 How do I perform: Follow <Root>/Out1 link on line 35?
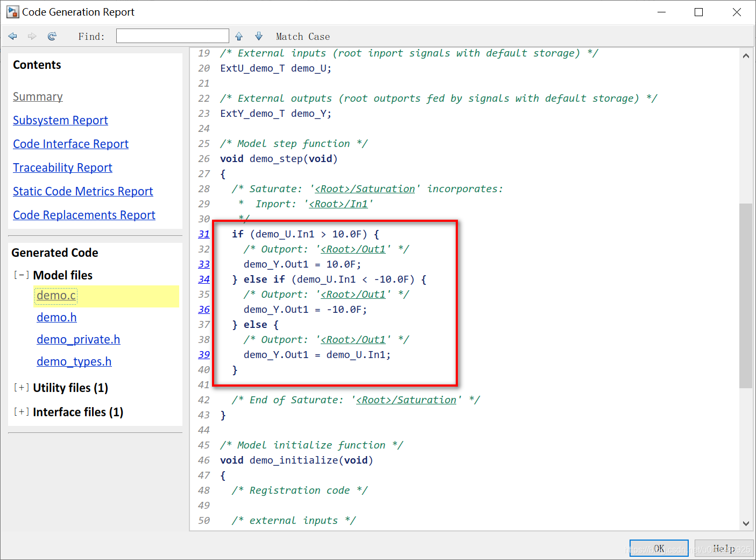point(354,294)
